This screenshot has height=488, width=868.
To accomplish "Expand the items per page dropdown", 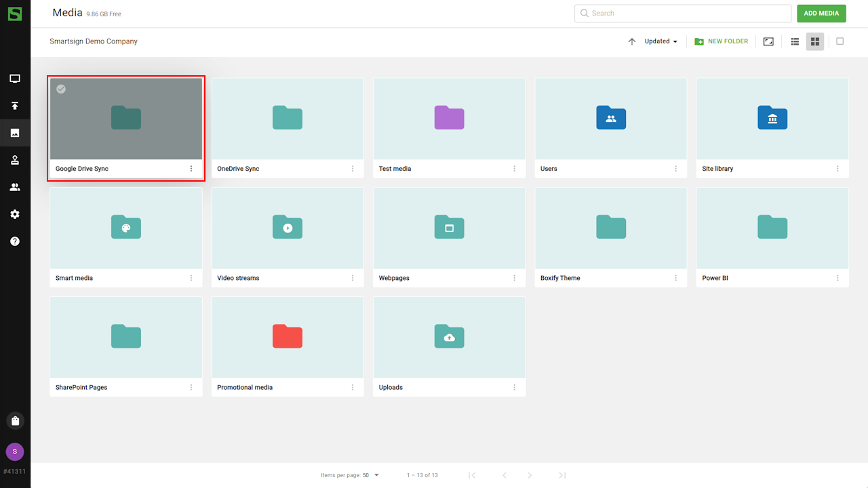I will [370, 475].
